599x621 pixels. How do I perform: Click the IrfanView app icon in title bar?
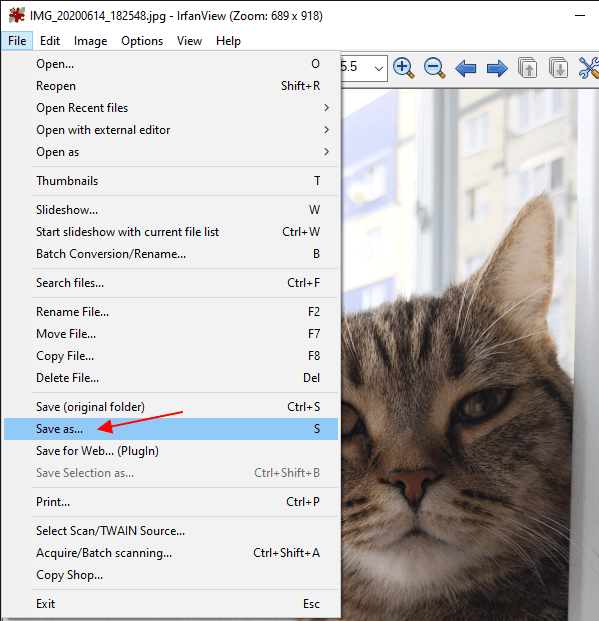[17, 15]
